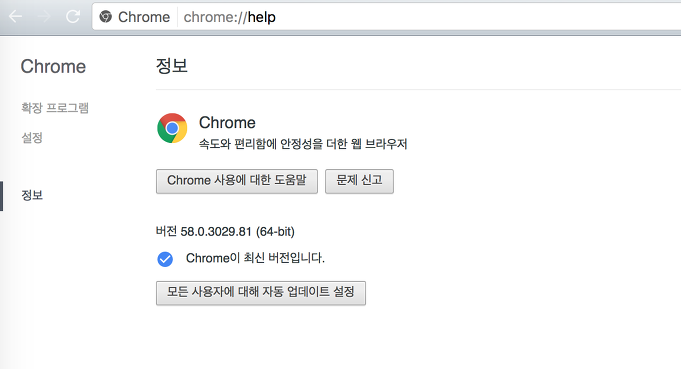The width and height of the screenshot is (681, 369).
Task: Click the blue up-to-date checkmark icon
Action: click(165, 259)
